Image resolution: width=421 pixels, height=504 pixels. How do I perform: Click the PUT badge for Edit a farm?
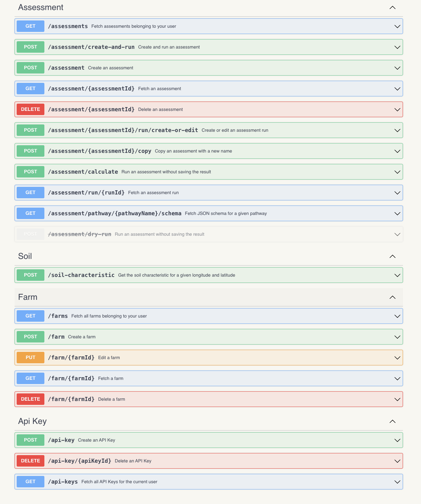point(31,357)
